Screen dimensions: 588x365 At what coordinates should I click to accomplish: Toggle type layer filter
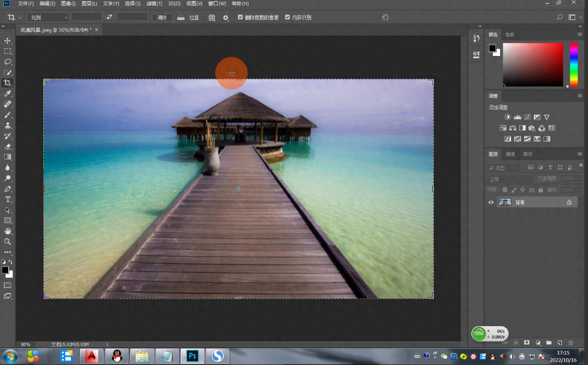550,167
